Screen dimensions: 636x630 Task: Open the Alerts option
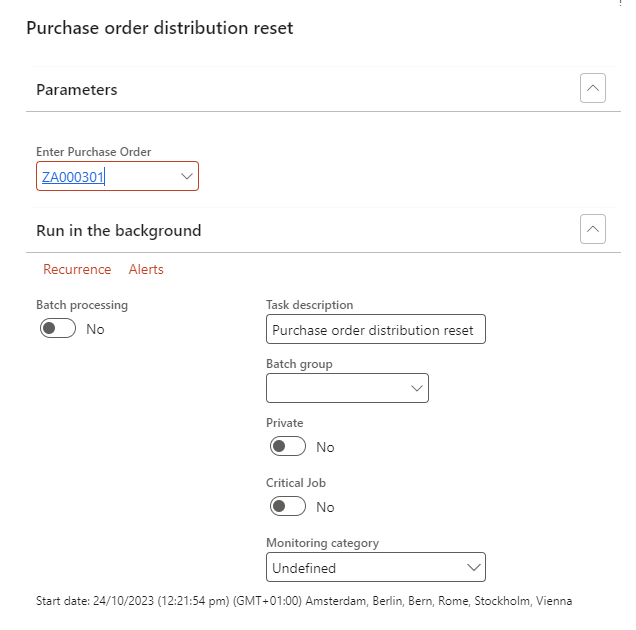pyautogui.click(x=146, y=269)
